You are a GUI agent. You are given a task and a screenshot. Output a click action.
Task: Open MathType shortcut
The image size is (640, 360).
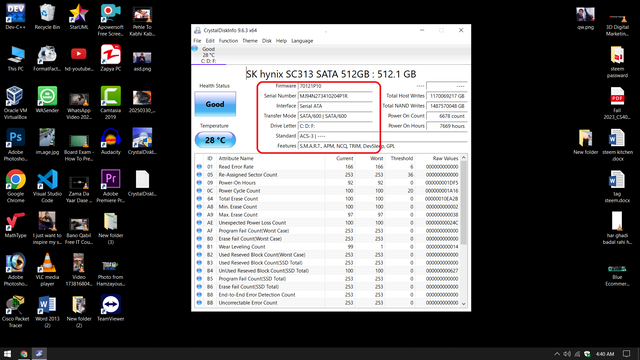point(16,225)
